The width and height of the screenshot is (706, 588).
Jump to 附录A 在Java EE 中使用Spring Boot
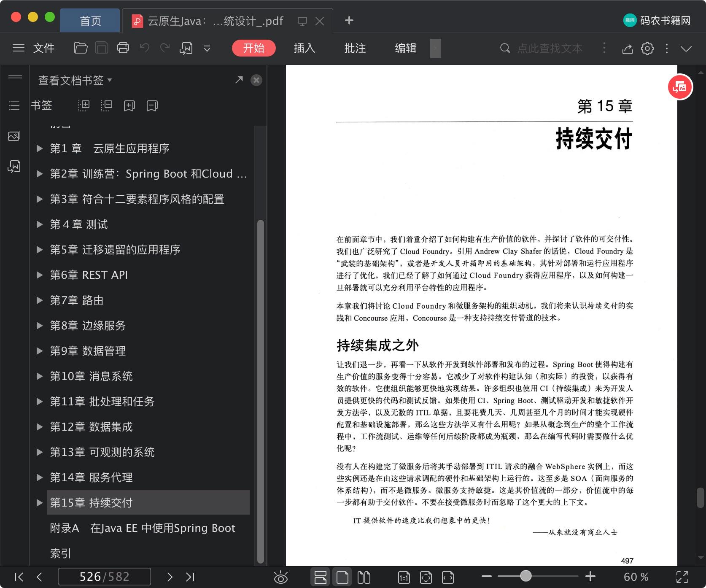[x=143, y=528]
